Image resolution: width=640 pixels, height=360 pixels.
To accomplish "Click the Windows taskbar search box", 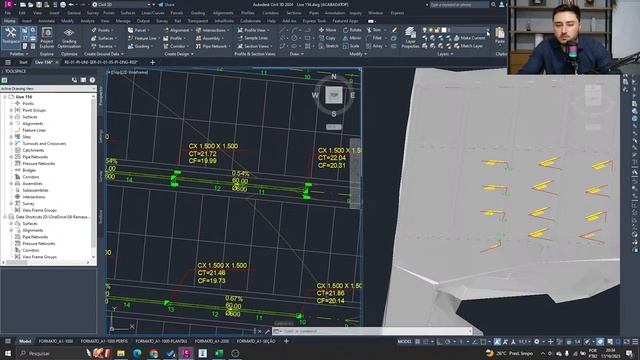I will coord(50,353).
